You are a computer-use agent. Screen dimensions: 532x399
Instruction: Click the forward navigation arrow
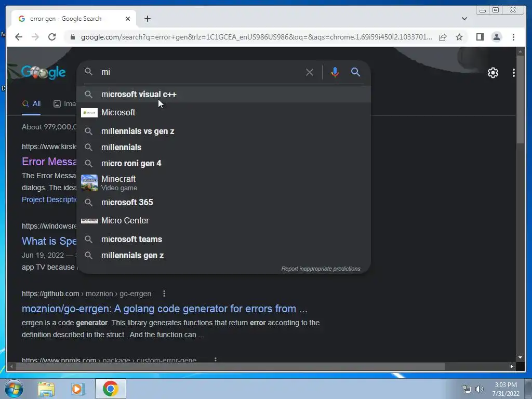35,37
